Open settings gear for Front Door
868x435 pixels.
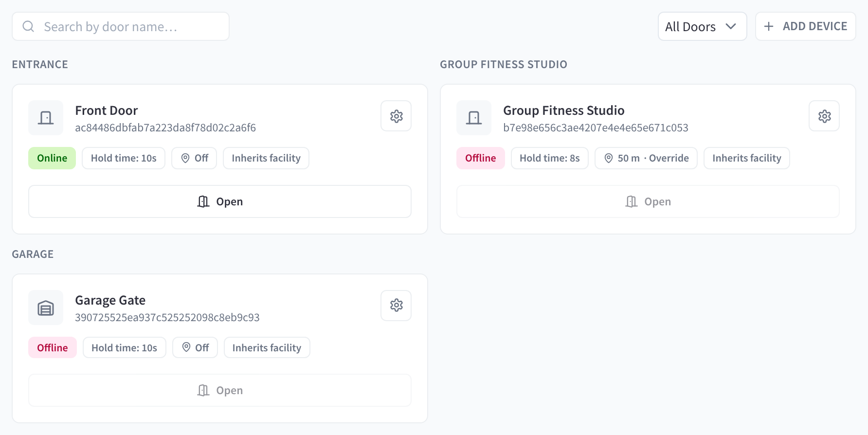(396, 116)
